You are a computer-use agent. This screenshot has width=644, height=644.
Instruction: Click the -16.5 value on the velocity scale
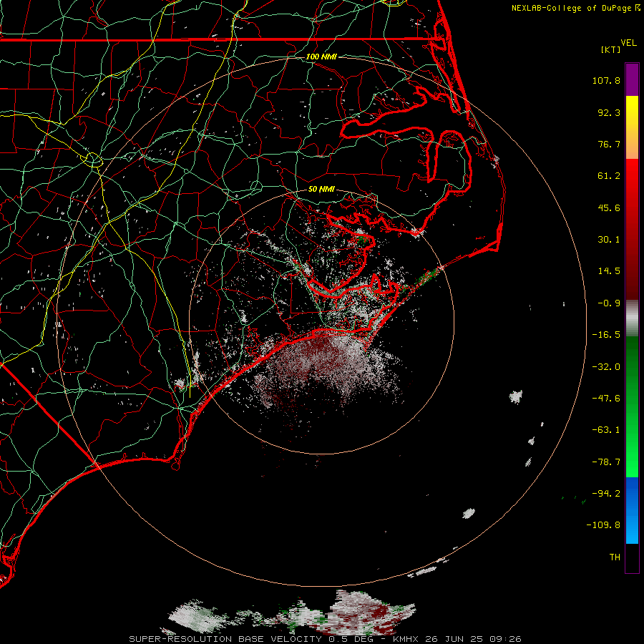coord(606,335)
